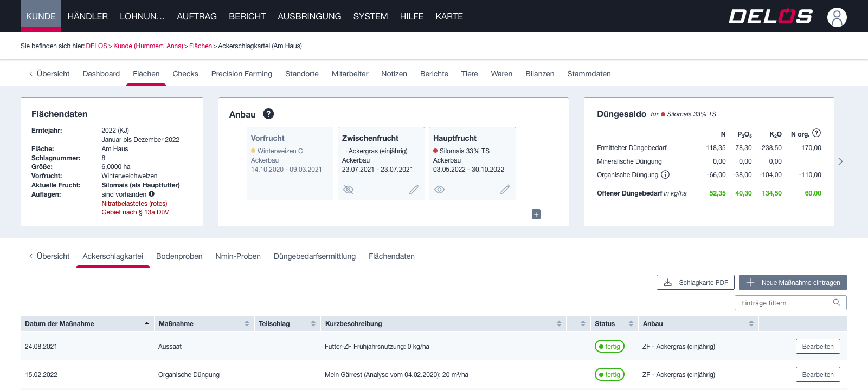The height and width of the screenshot is (390, 868).
Task: Edit the Hauptfrucht entry with the pencil
Action: point(505,190)
